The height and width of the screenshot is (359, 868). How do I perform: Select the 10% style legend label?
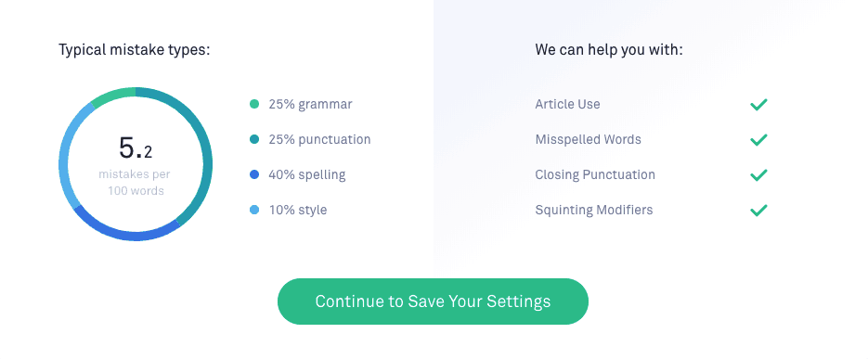click(298, 211)
